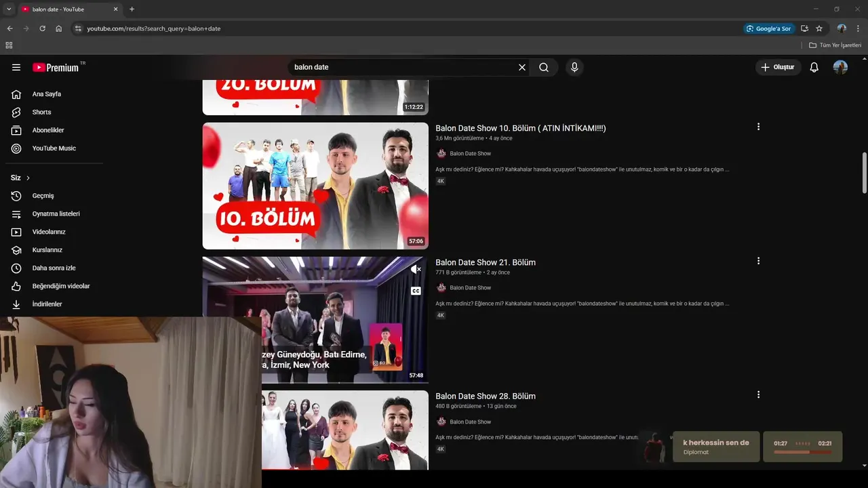Open the account avatar menu
The height and width of the screenshot is (488, 868).
pos(840,67)
